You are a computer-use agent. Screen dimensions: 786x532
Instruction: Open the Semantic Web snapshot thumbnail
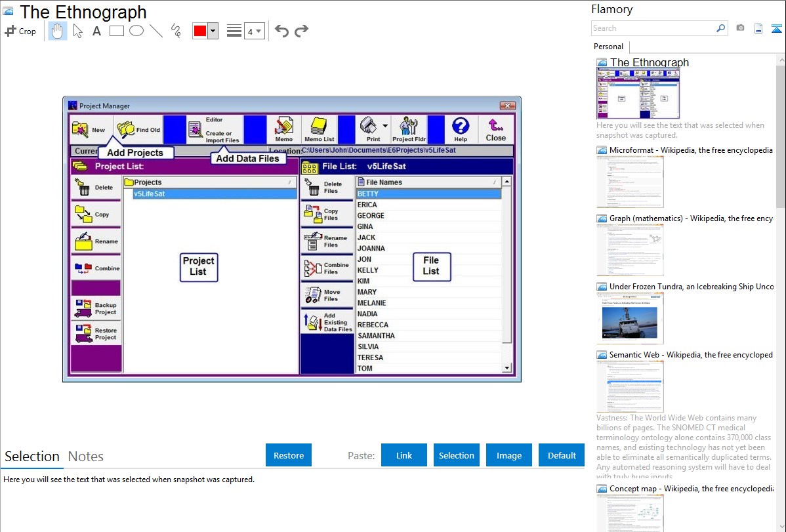630,386
